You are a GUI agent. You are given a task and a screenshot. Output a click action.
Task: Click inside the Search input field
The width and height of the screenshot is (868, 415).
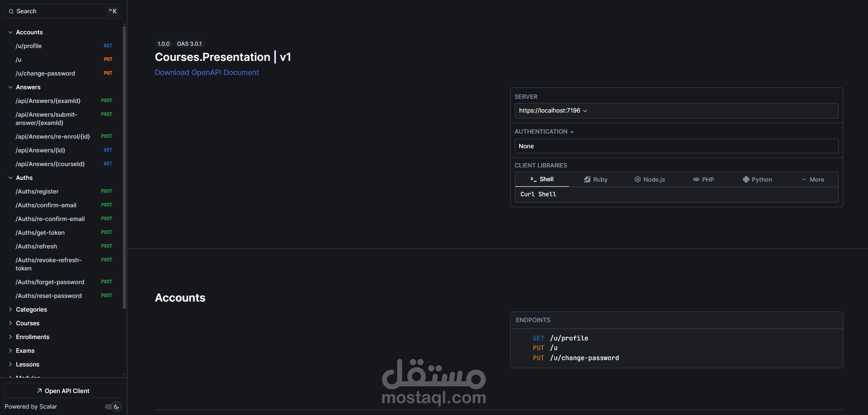pyautogui.click(x=55, y=11)
